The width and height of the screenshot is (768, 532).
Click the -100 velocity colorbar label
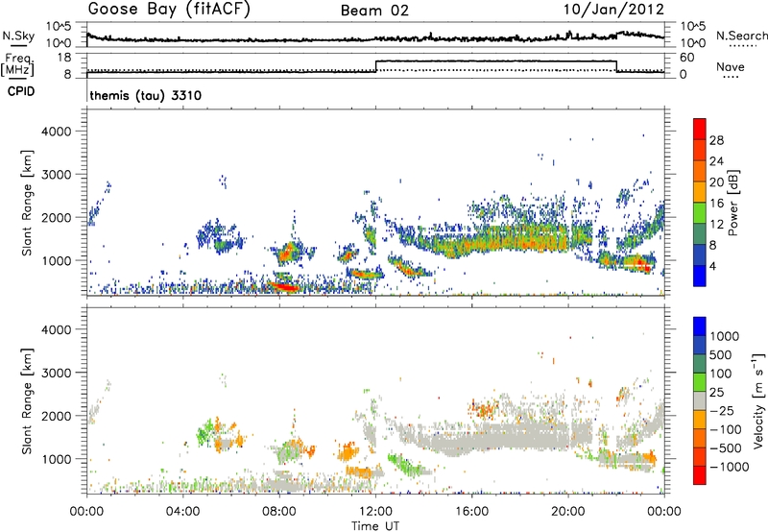(725, 429)
